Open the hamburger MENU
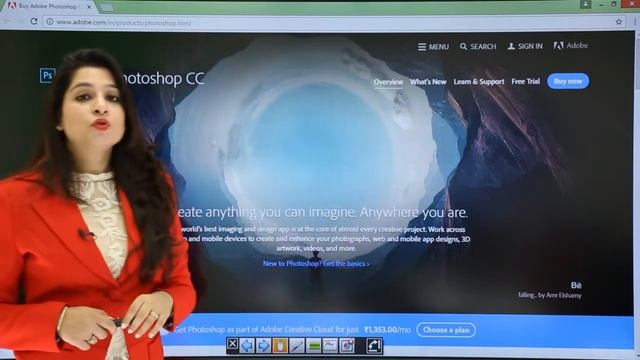This screenshot has width=640, height=360. point(433,47)
